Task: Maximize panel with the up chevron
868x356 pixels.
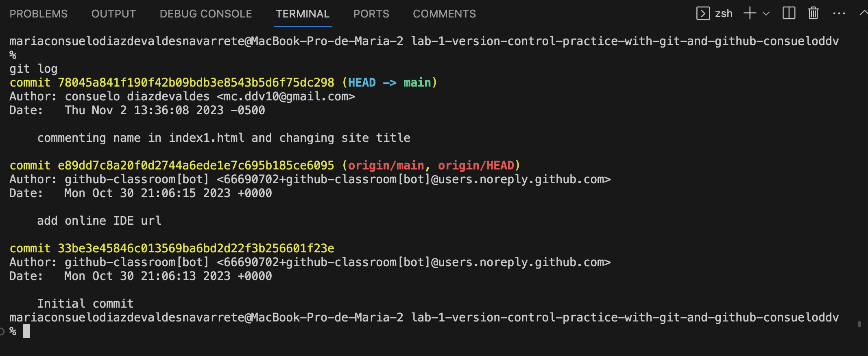Action: click(864, 13)
